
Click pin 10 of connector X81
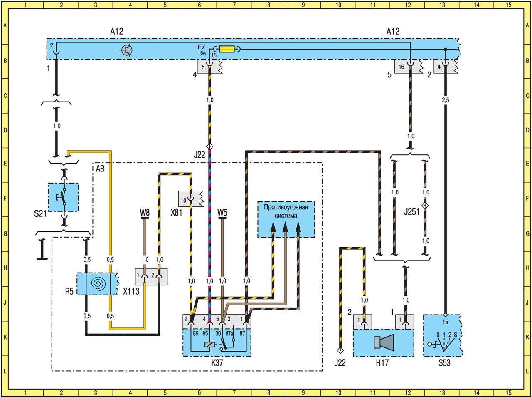[184, 200]
